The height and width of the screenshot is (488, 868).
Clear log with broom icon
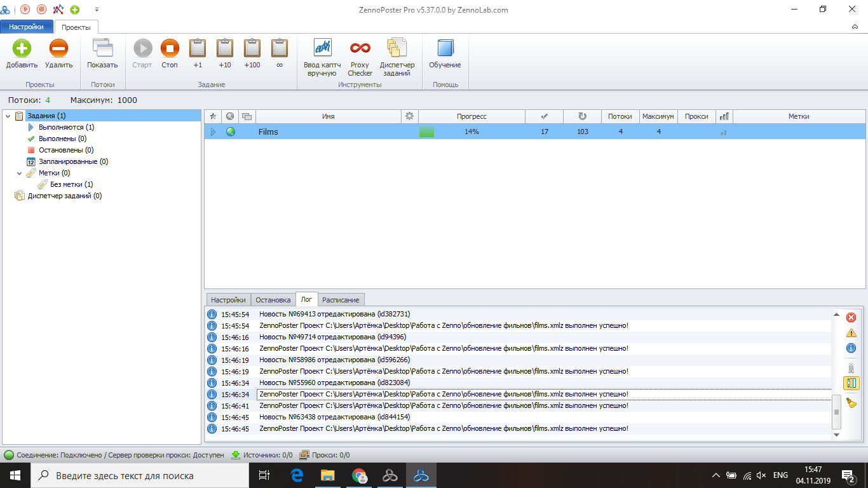pyautogui.click(x=851, y=403)
